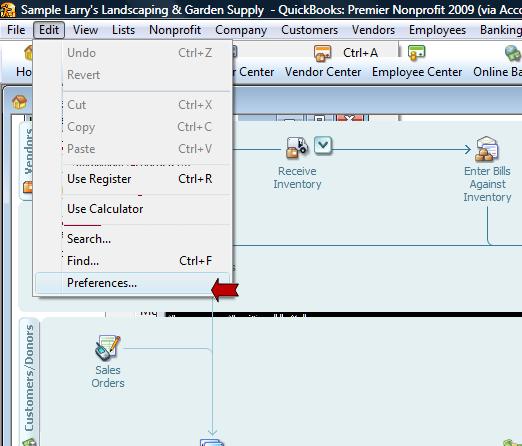Click the Online Banking toolbar icon

[513, 53]
